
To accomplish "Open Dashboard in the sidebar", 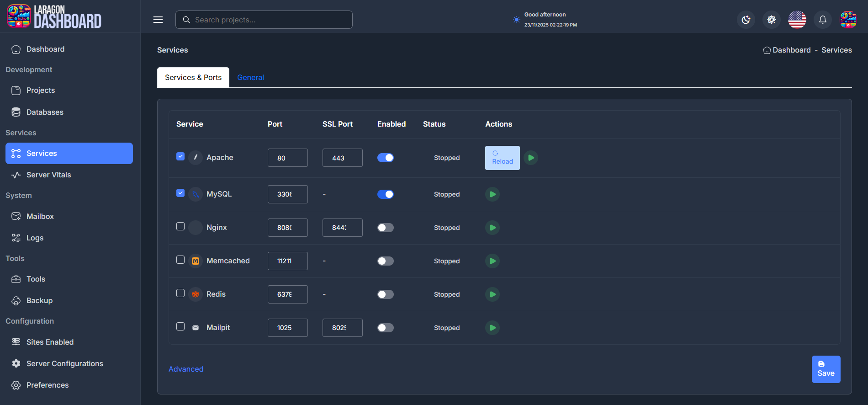I will (x=69, y=49).
